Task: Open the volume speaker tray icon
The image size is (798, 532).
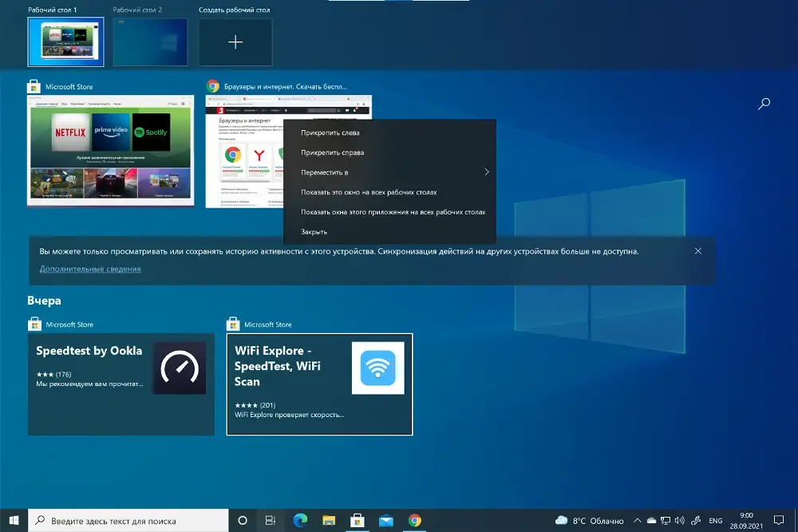Action: tap(679, 520)
